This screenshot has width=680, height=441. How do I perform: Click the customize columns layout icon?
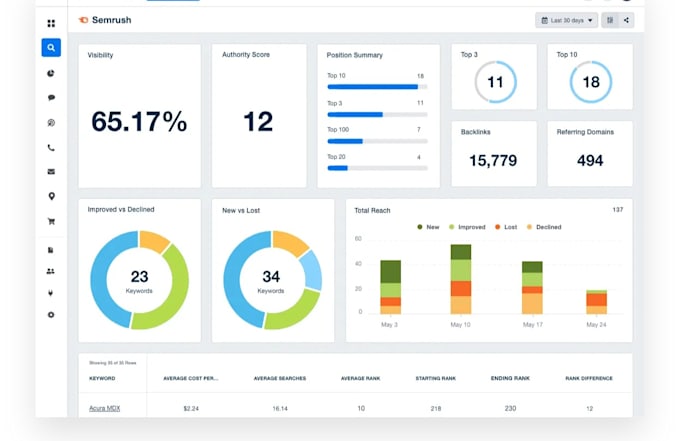click(610, 20)
